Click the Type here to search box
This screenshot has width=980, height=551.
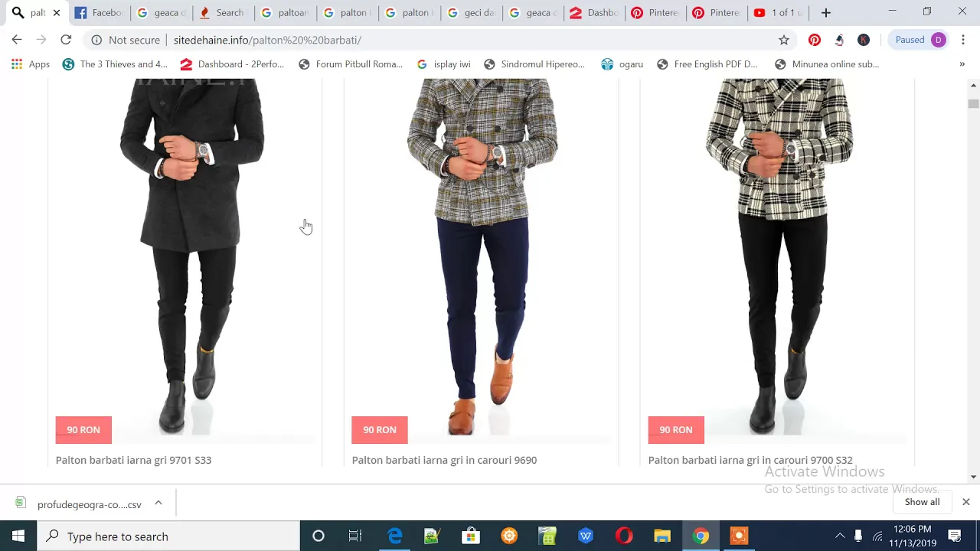click(168, 536)
